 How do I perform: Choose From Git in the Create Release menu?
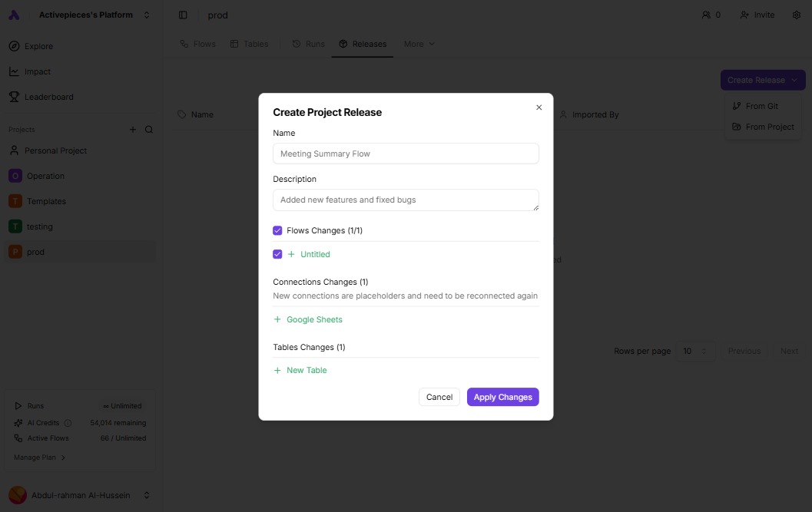point(764,106)
